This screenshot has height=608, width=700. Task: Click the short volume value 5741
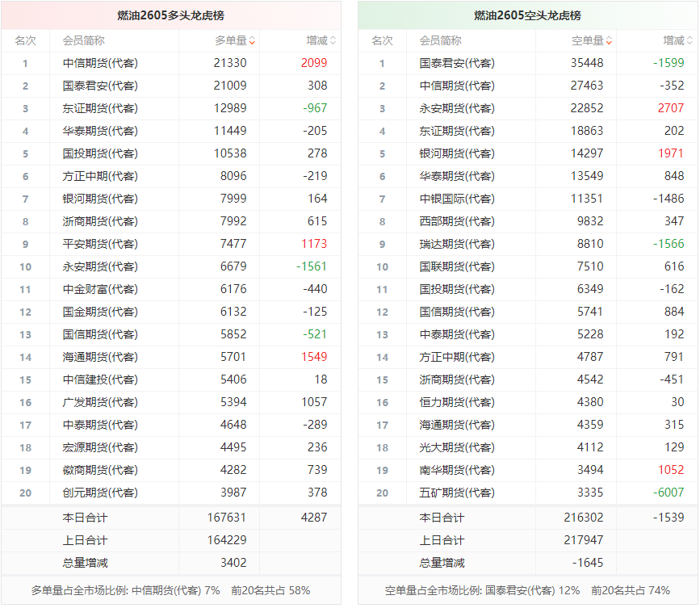pyautogui.click(x=589, y=312)
